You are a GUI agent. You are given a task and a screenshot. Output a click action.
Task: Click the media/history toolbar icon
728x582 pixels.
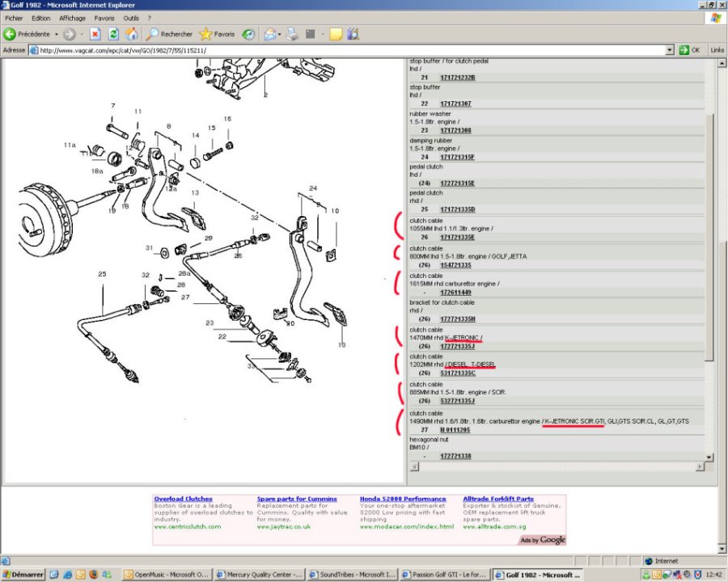point(249,34)
